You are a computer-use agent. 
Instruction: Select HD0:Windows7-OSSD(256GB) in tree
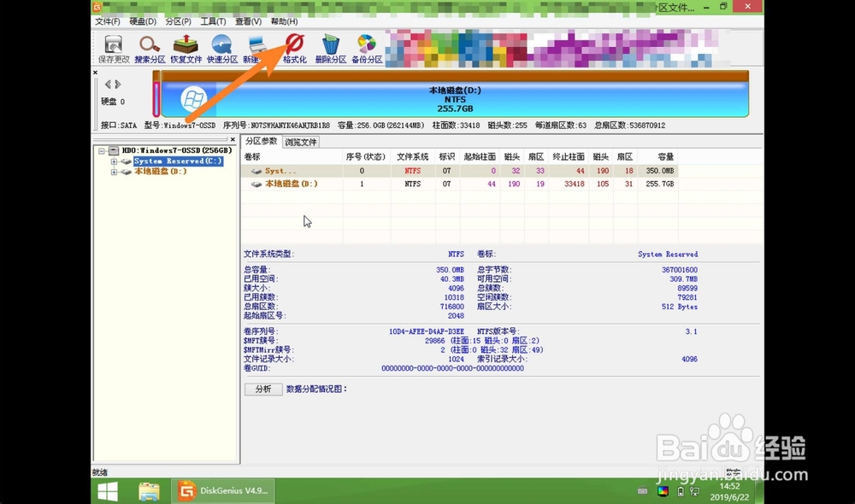tap(177, 150)
